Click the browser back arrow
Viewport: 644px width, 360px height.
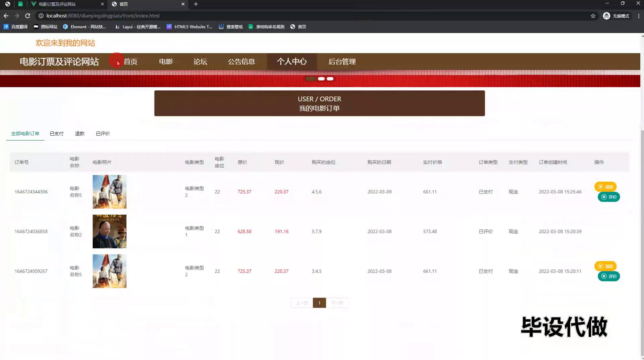pyautogui.click(x=6, y=16)
